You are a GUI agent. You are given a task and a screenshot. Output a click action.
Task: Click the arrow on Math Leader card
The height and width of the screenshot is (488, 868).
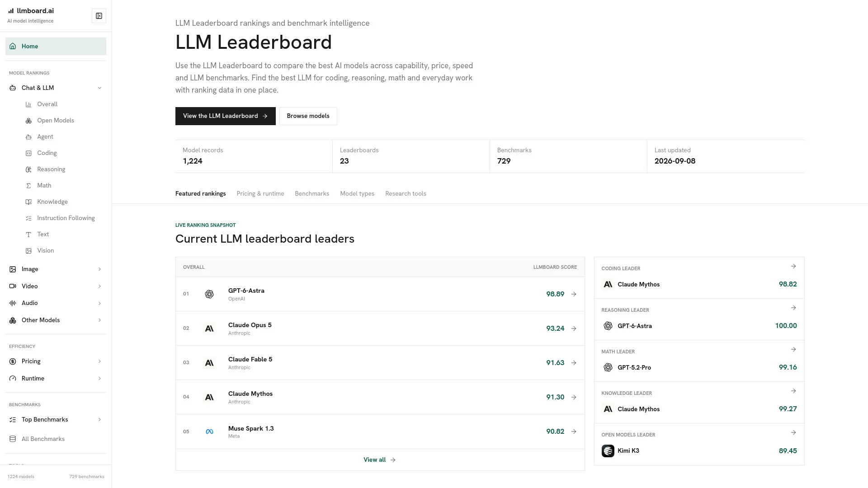coord(793,349)
